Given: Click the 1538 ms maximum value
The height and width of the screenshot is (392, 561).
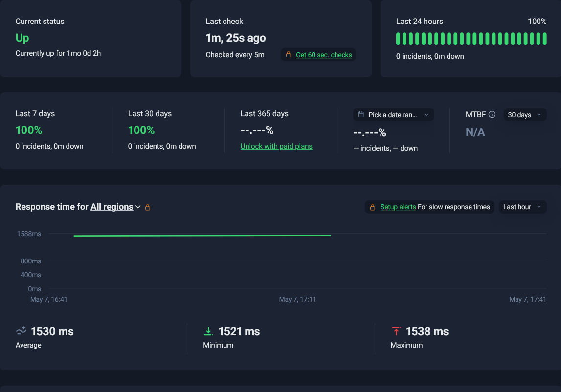Looking at the screenshot, I should [x=427, y=331].
